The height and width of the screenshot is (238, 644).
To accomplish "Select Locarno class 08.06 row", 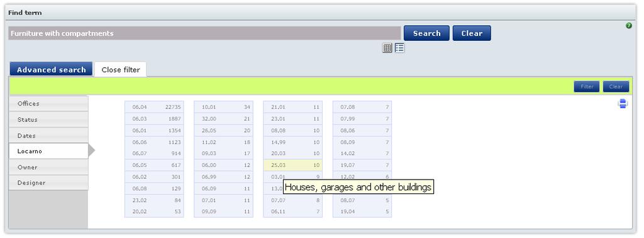I will pyautogui.click(x=362, y=131).
